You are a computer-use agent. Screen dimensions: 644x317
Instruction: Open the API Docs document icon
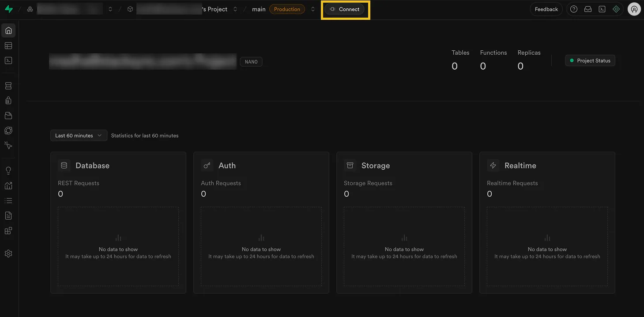click(8, 216)
